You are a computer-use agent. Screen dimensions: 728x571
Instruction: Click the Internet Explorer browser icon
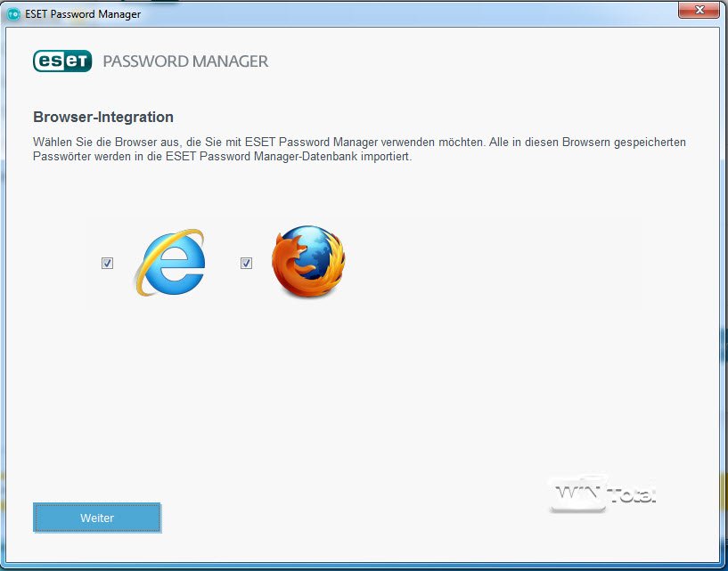[x=170, y=262]
